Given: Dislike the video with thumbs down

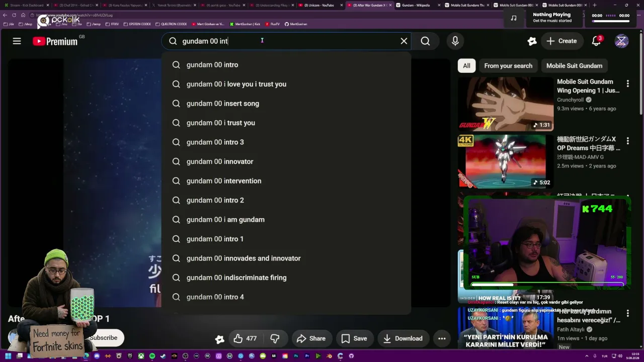Looking at the screenshot, I should 275,339.
